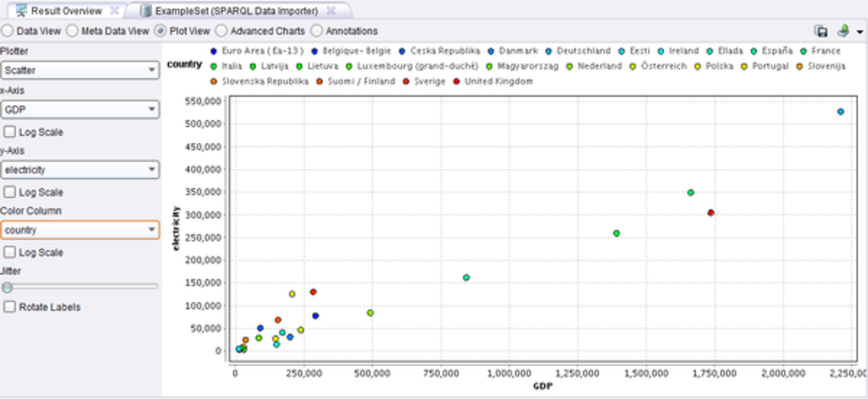Open the Annotations view
868x399 pixels.
(316, 30)
